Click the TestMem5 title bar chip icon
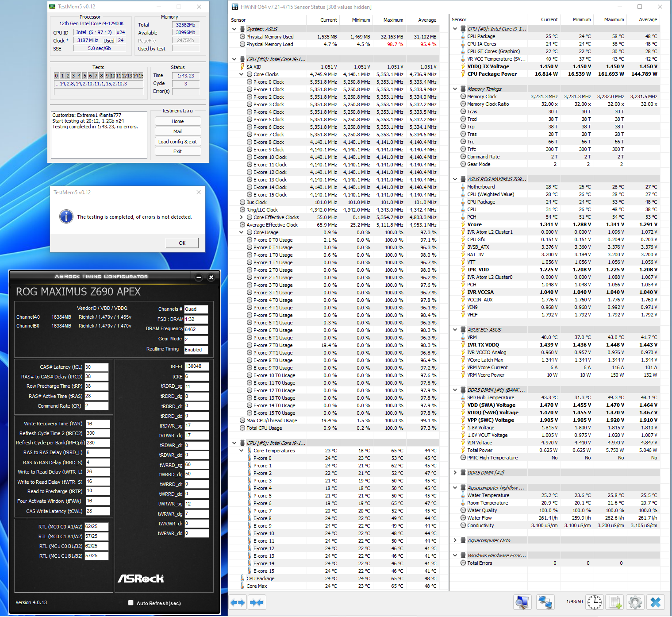The height and width of the screenshot is (617, 672). (x=53, y=7)
